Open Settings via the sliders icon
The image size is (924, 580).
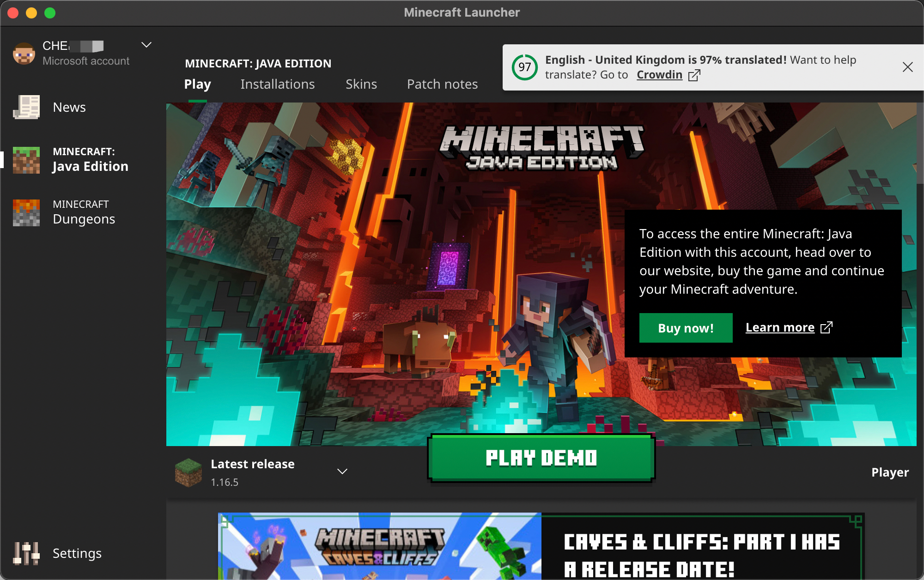(26, 553)
